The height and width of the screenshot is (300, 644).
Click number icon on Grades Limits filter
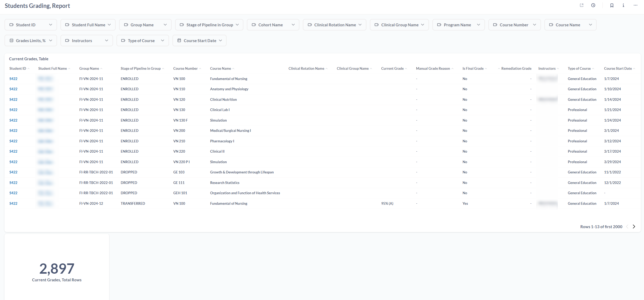tap(12, 41)
